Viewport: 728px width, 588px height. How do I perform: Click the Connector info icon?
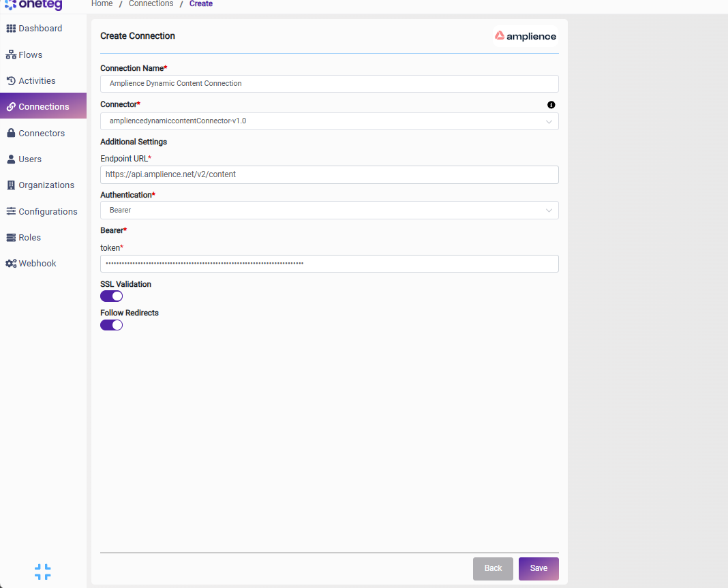tap(551, 105)
